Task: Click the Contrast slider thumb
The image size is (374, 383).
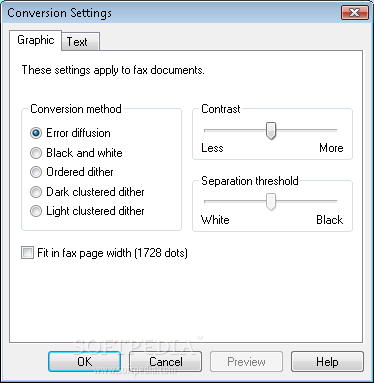Action: click(x=271, y=130)
